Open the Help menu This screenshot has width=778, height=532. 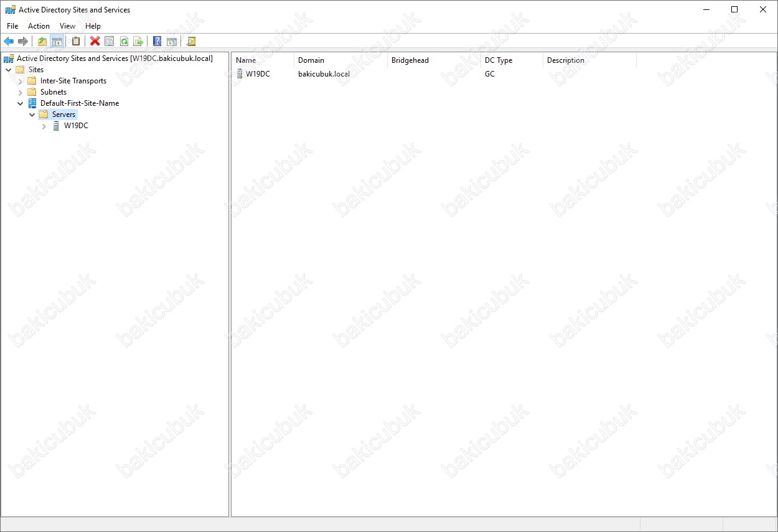point(93,26)
